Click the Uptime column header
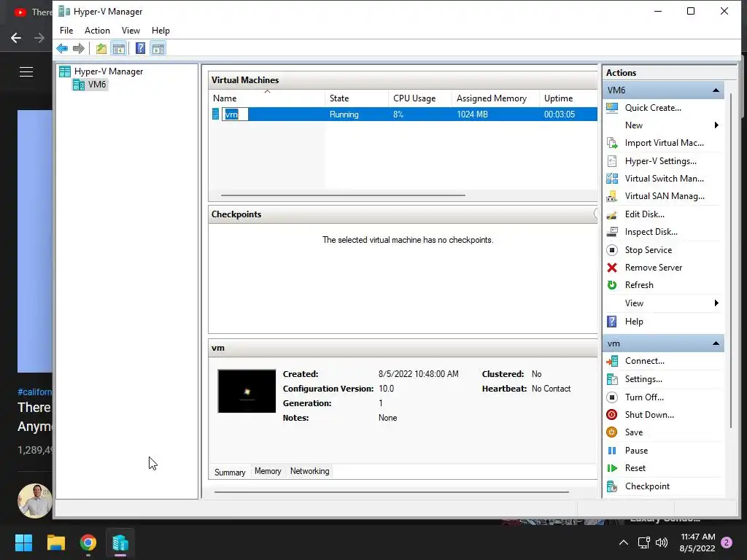747x560 pixels. point(568,98)
